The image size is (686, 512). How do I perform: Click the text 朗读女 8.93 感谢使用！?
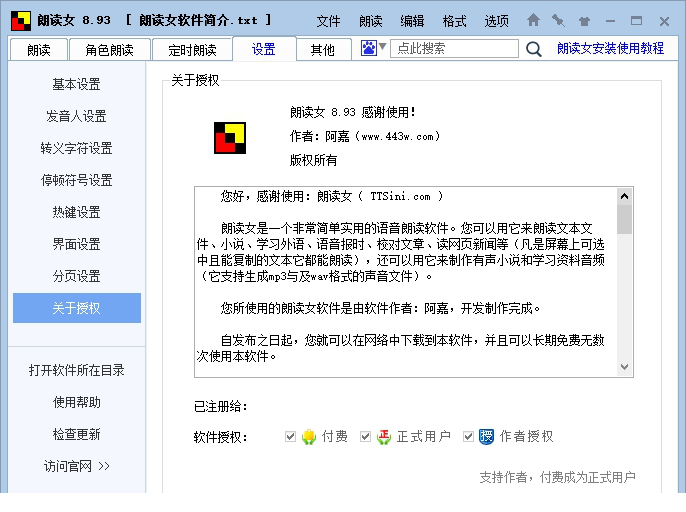tap(352, 112)
